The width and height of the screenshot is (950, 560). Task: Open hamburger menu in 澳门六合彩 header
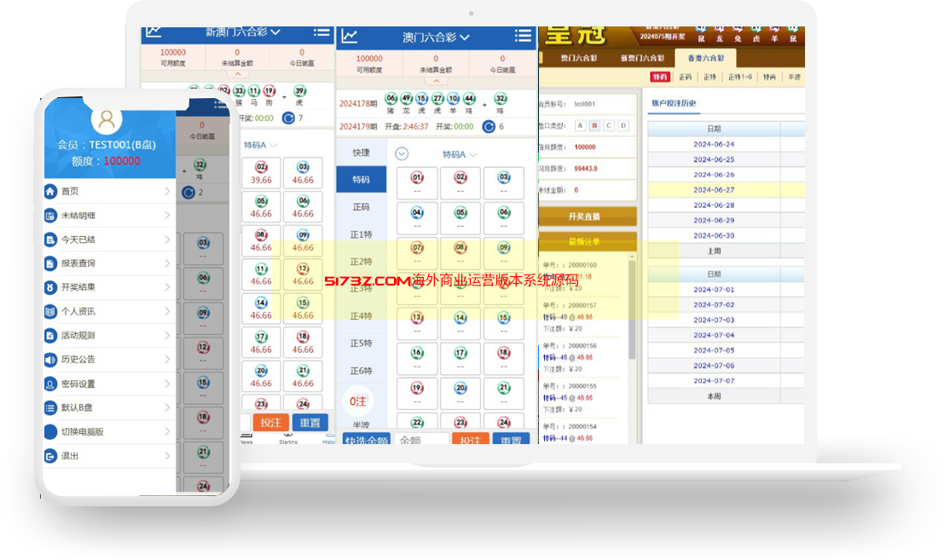pyautogui.click(x=523, y=36)
